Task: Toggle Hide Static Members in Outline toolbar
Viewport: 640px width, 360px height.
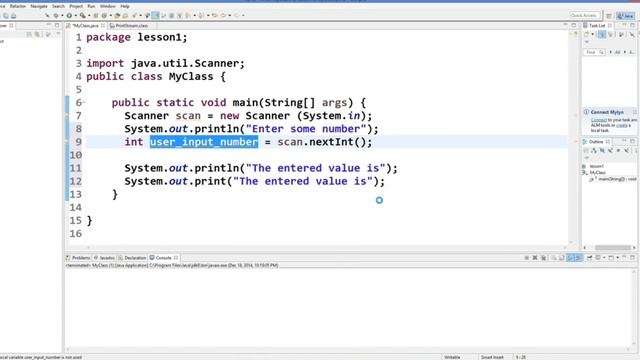Action: click(x=611, y=151)
